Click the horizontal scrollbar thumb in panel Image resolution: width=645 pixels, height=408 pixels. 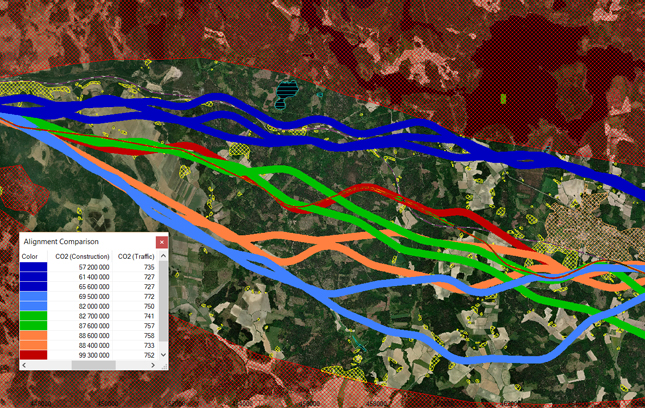94,365
